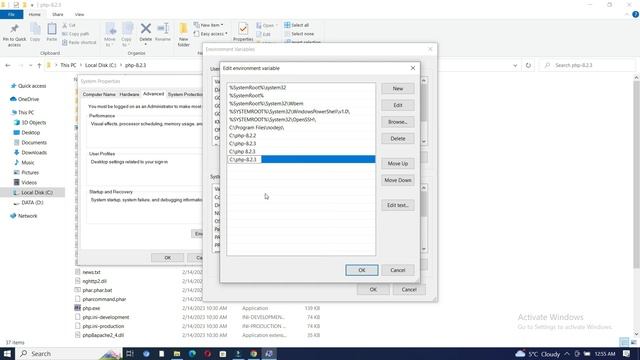
Task: Click the Browse... button
Action: 398,122
